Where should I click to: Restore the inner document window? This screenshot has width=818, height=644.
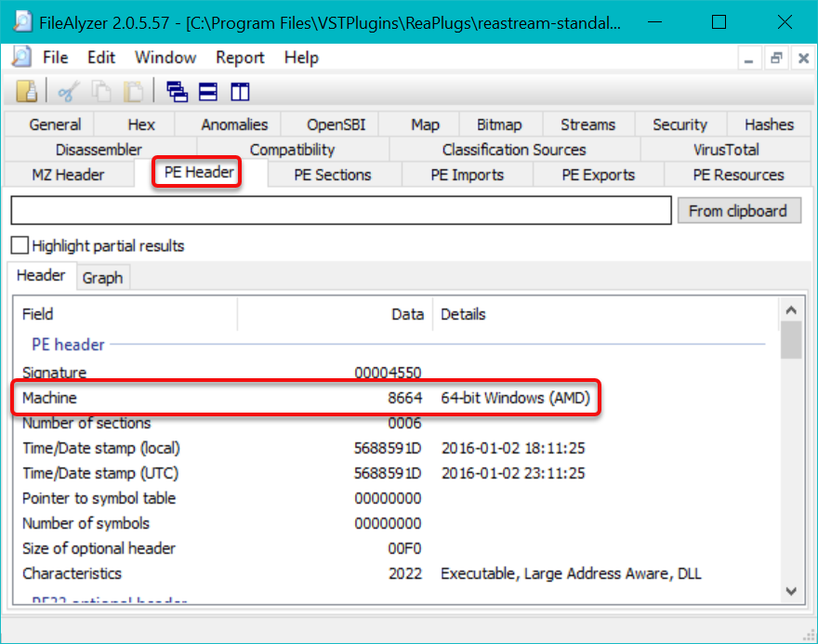coord(775,58)
